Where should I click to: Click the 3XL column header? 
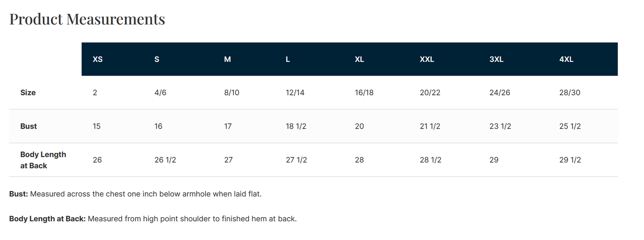click(496, 59)
